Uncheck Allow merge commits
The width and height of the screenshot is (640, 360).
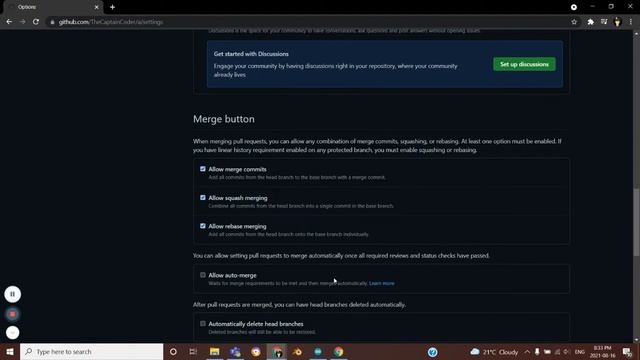pos(203,169)
